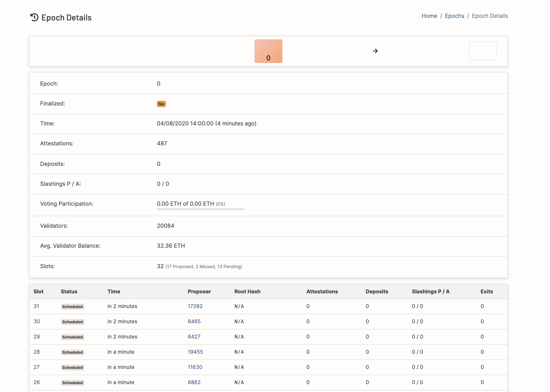Click the Proposer column header
Viewport: 550px width, 392px height.
199,292
